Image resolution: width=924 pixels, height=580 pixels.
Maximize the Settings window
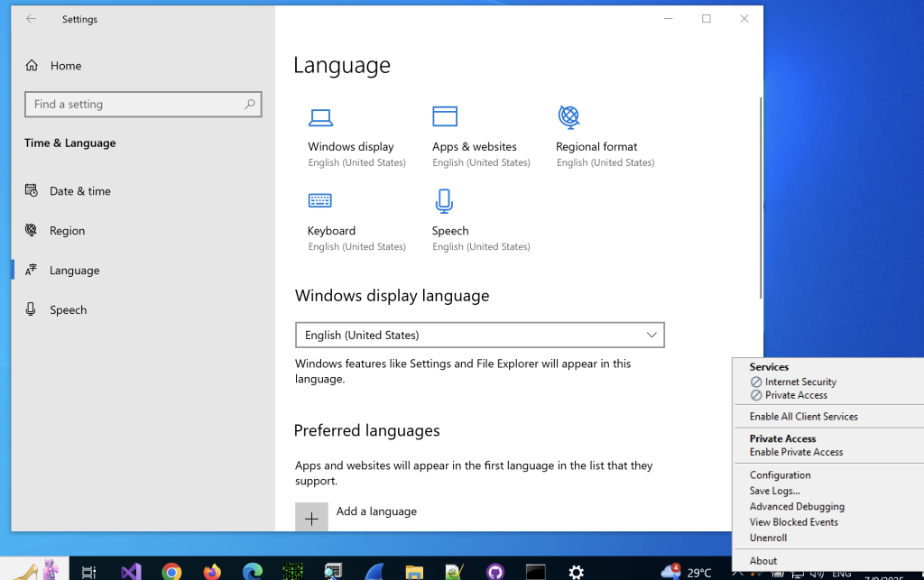tap(706, 19)
